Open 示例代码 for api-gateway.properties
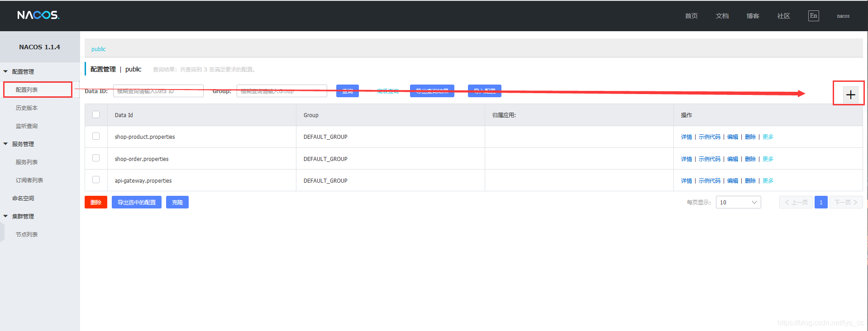 pyautogui.click(x=710, y=180)
